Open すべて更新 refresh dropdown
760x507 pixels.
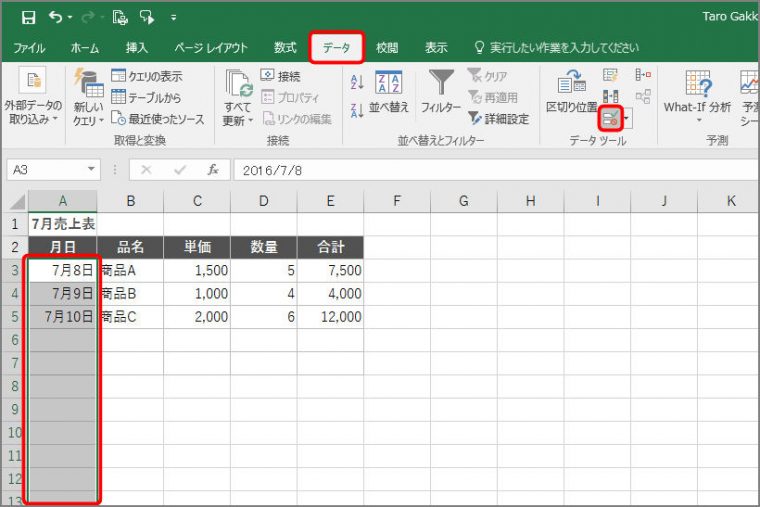pos(238,98)
